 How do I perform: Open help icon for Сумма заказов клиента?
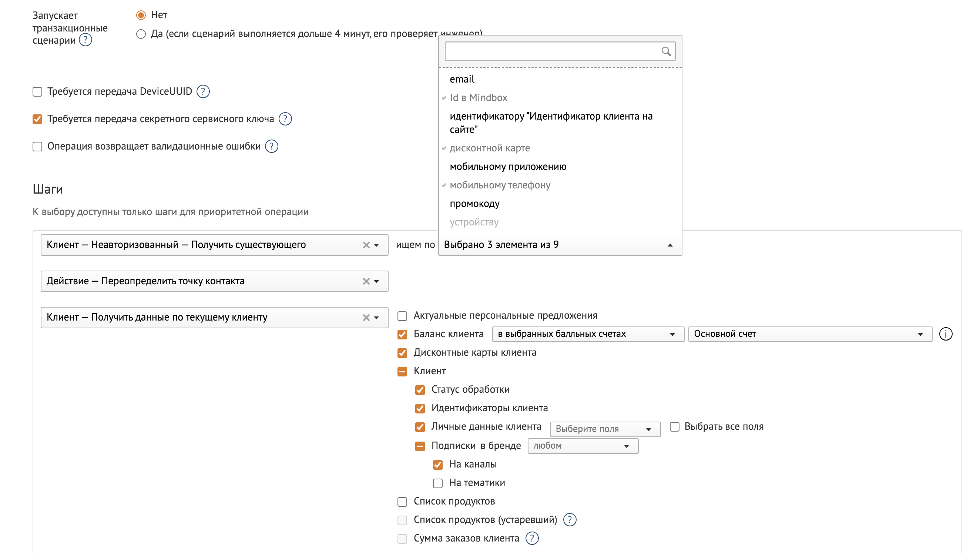[x=532, y=538]
